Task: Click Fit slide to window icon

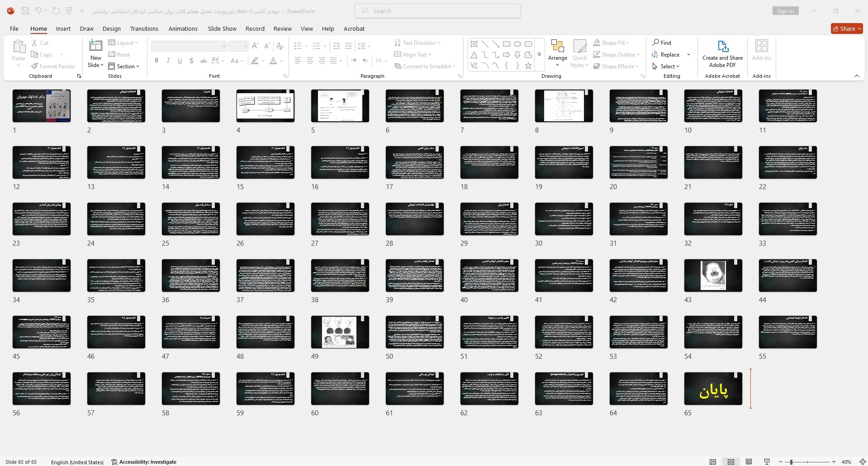Action: click(862, 462)
